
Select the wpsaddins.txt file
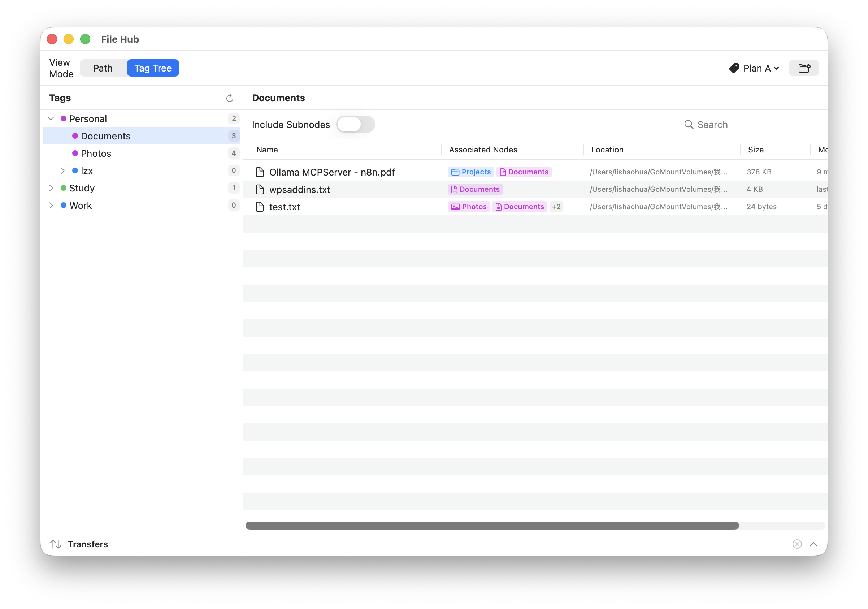tap(299, 190)
